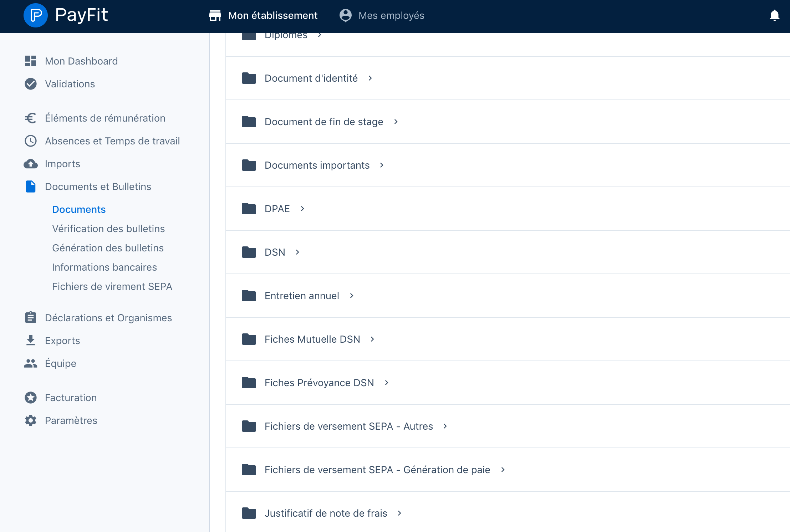This screenshot has width=790, height=532.
Task: Open the Équipe section
Action: [x=61, y=363]
